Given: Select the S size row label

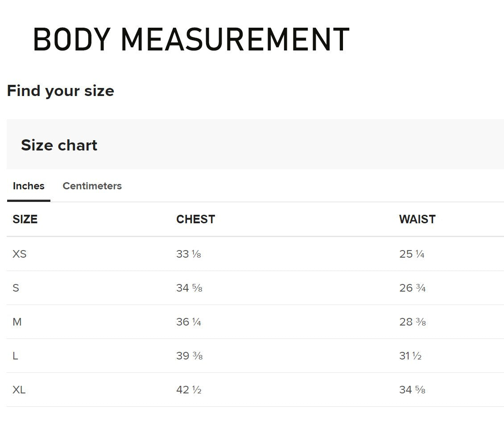Looking at the screenshot, I should [16, 288].
